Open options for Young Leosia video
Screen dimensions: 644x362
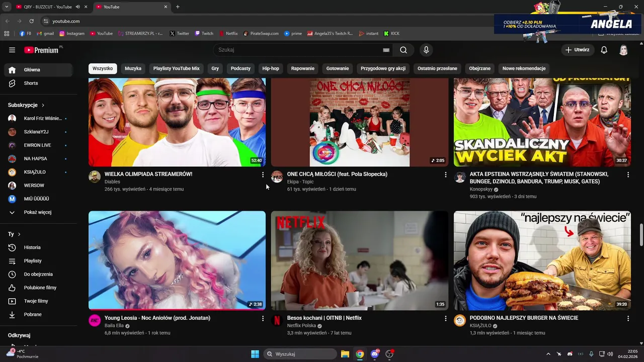263,318
